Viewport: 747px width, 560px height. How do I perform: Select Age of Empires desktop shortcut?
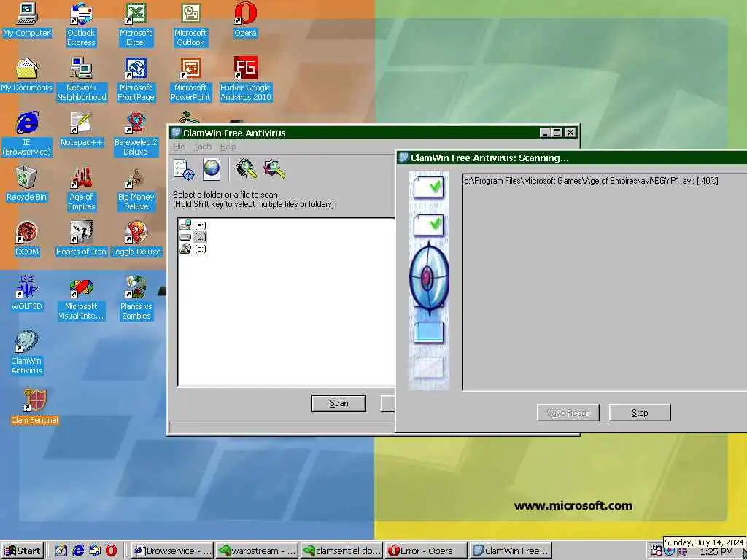click(x=82, y=189)
